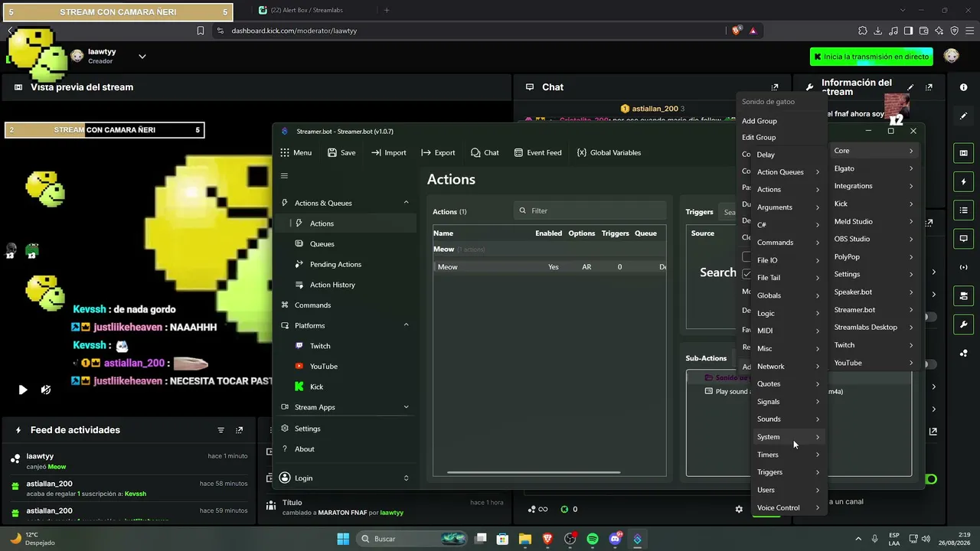Pop out the Feed de actividades panel
Image resolution: width=980 pixels, height=551 pixels.
click(x=240, y=430)
